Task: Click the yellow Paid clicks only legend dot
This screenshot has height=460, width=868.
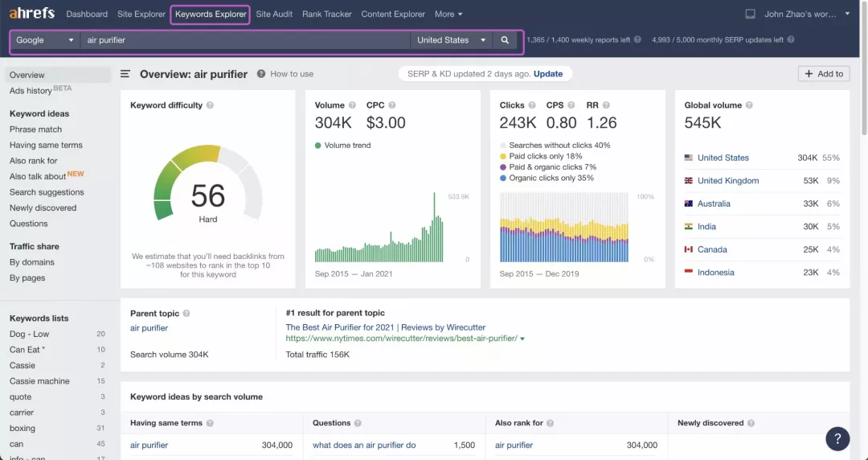Action: click(502, 156)
